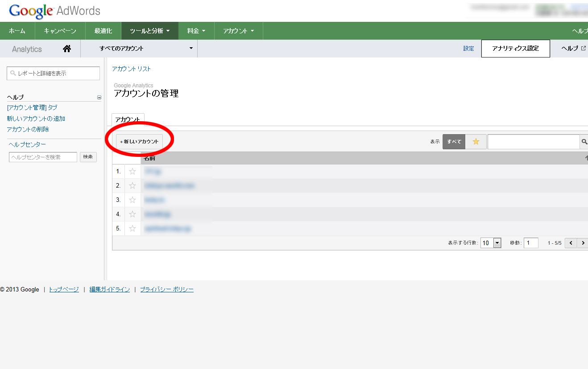
Task: Click the アナリティクス設定 button
Action: point(515,49)
